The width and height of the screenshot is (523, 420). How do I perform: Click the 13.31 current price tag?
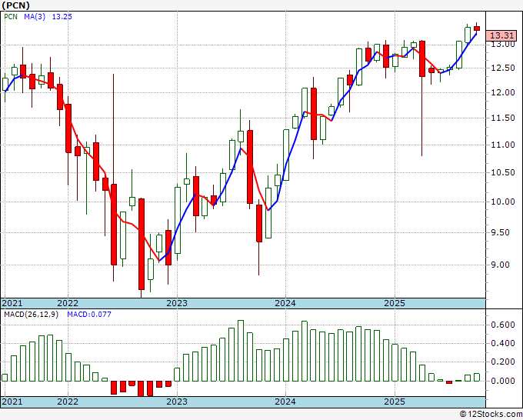501,35
